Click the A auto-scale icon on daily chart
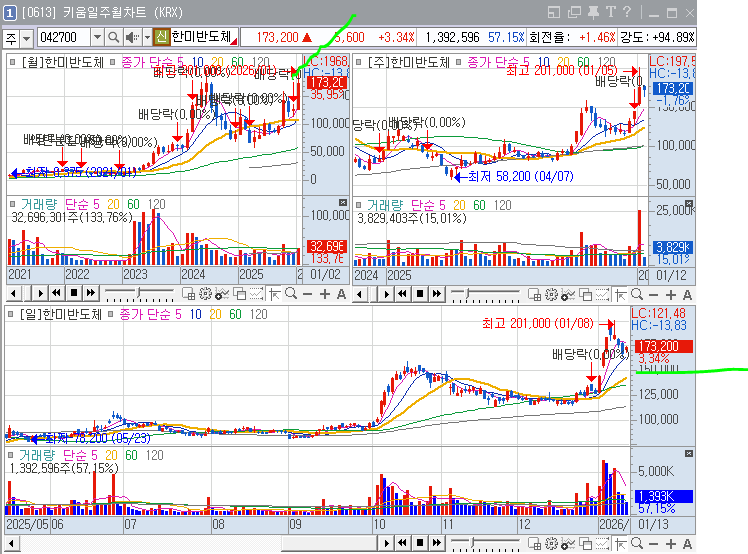 (x=687, y=544)
